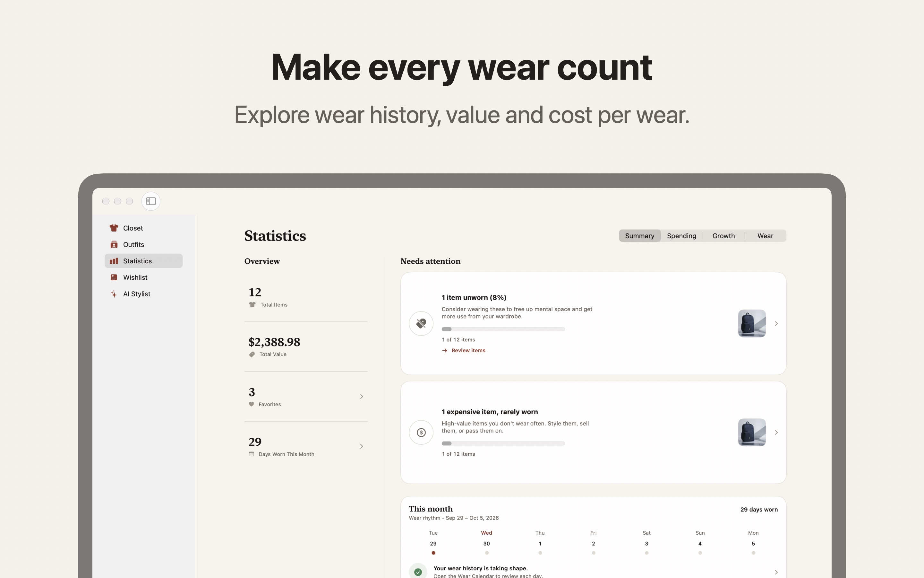Click the crossed-out tag icon for unworn items
Screen dimensions: 924x578
pos(421,323)
